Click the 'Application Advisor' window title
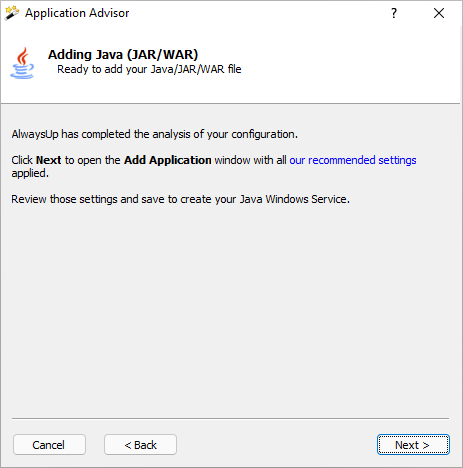 tap(77, 13)
